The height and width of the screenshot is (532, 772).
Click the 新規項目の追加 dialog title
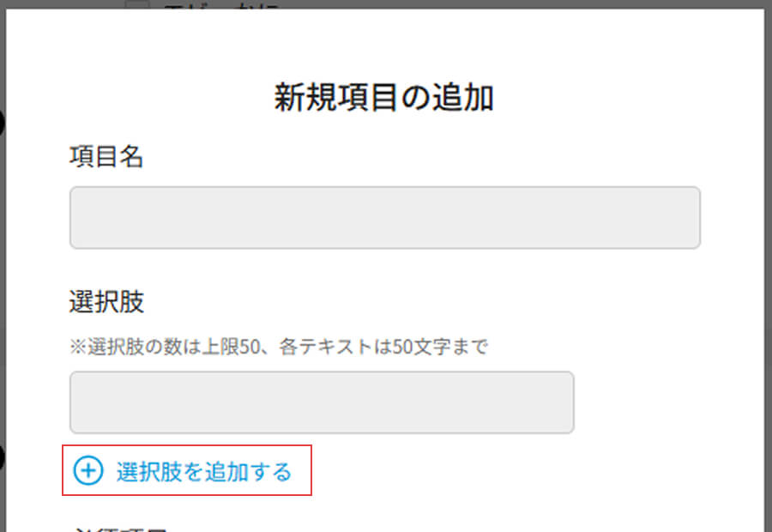384,98
